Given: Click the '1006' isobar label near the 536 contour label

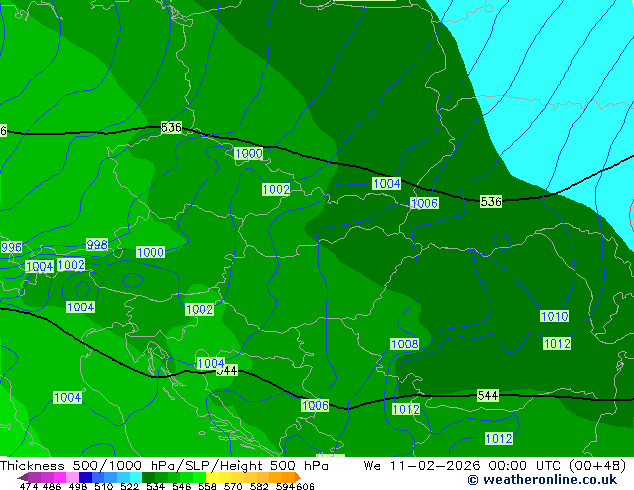Looking at the screenshot, I should (424, 203).
